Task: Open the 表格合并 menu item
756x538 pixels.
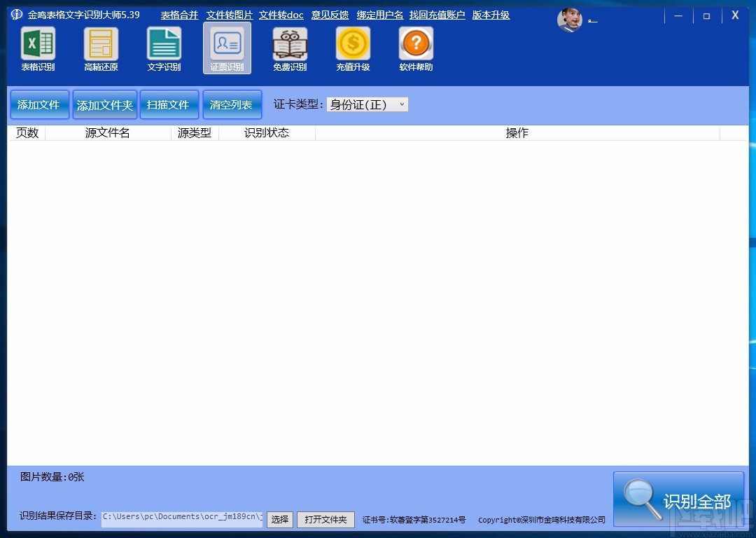Action: pyautogui.click(x=178, y=14)
